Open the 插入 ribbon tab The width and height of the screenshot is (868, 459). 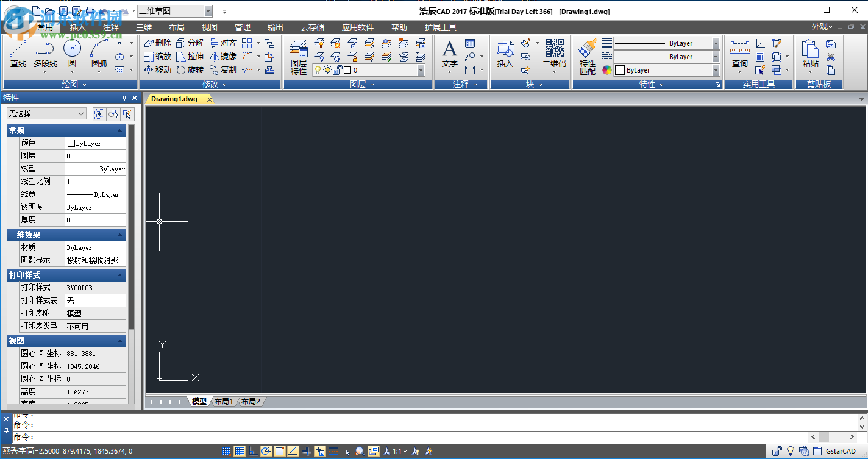pyautogui.click(x=78, y=27)
